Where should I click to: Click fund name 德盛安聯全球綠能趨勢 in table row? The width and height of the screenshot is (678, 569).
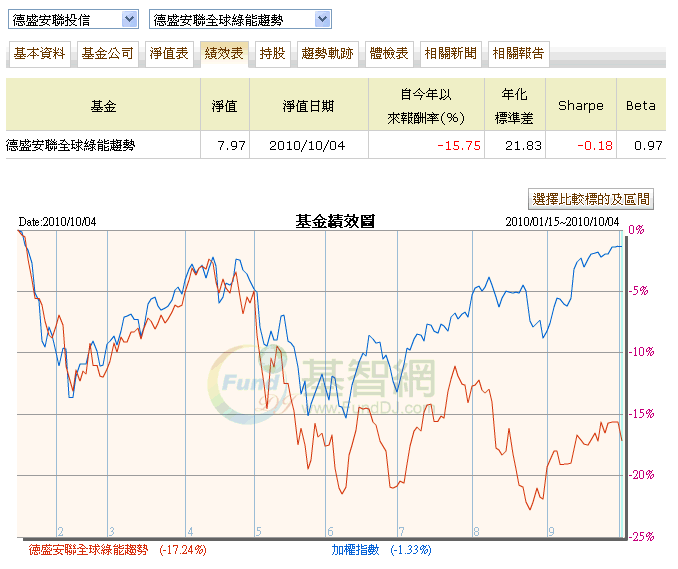point(70,146)
